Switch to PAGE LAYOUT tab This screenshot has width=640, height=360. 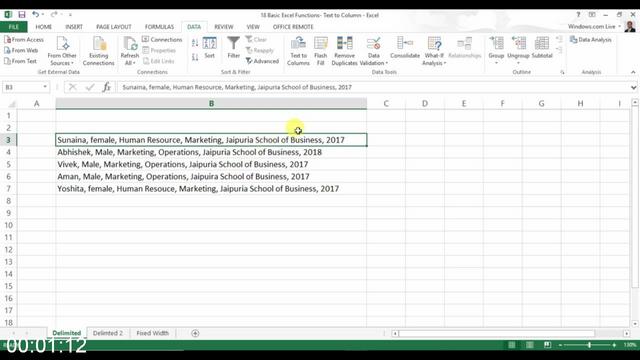coord(114,27)
